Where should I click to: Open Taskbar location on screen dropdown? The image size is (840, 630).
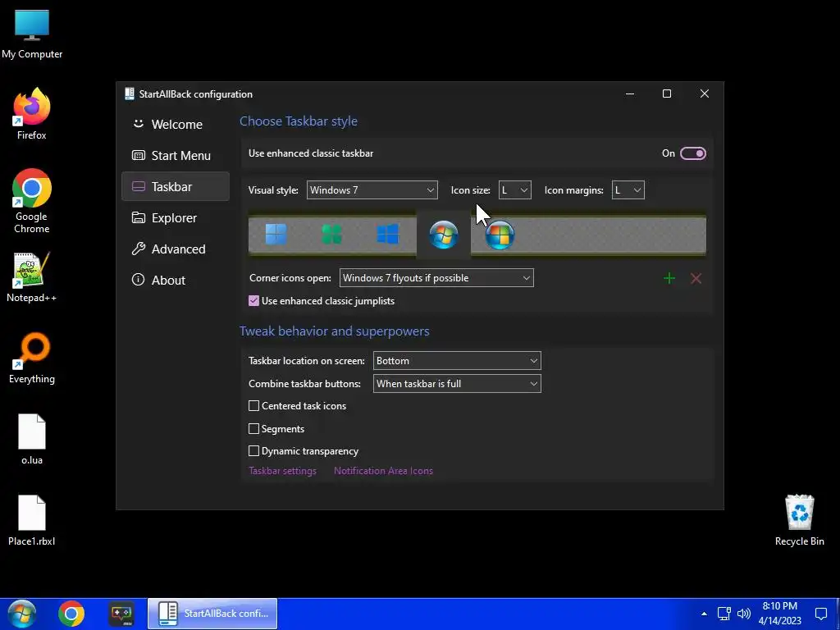coord(457,361)
